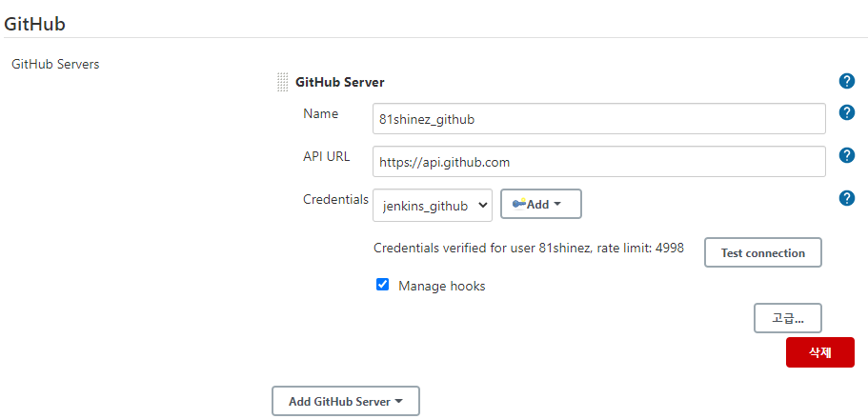Image resolution: width=868 pixels, height=419 pixels.
Task: Click the Credentials field label
Action: point(335,199)
